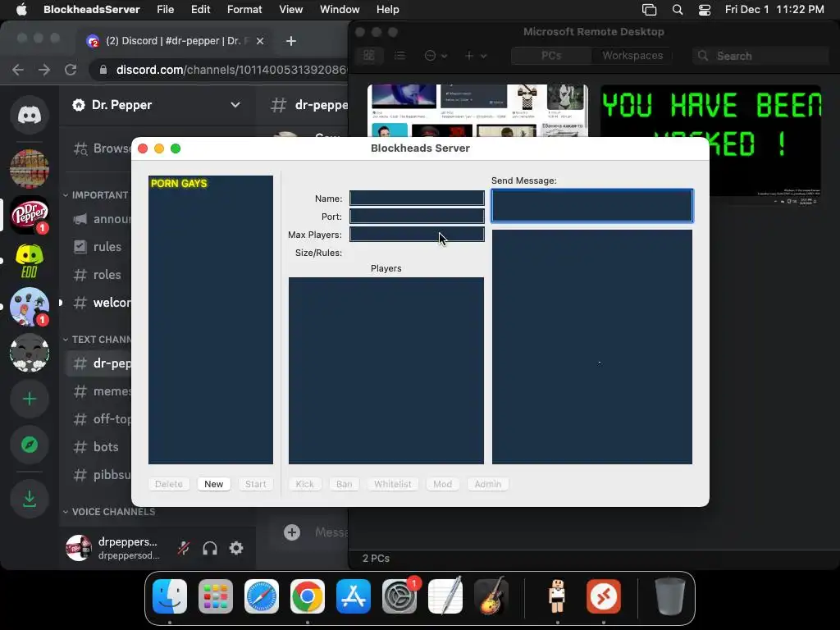Screen dimensions: 840x630
Task: Open Spotlight search in menu bar
Action: 678,10
